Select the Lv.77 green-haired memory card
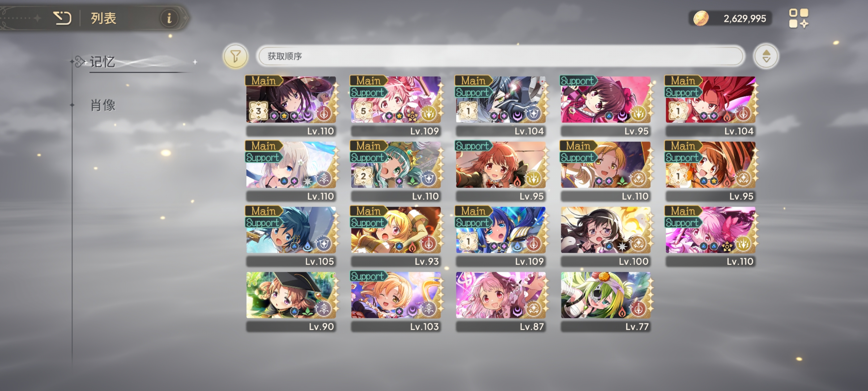This screenshot has height=391, width=868. click(606, 301)
